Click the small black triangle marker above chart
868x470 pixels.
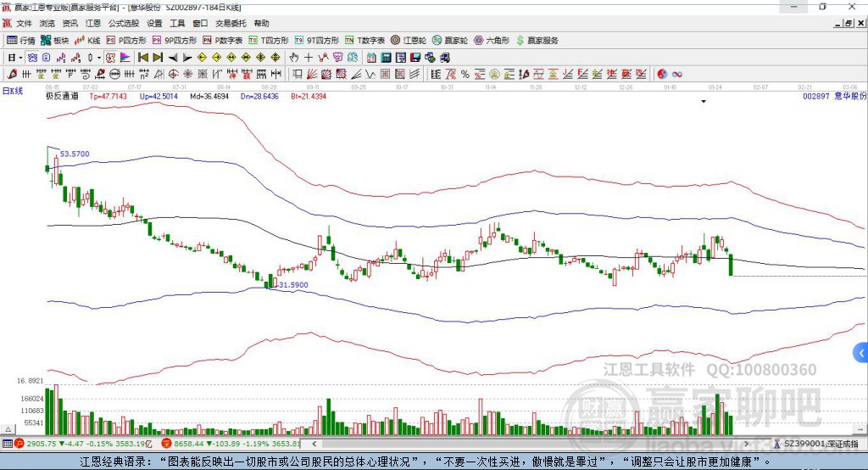(704, 102)
